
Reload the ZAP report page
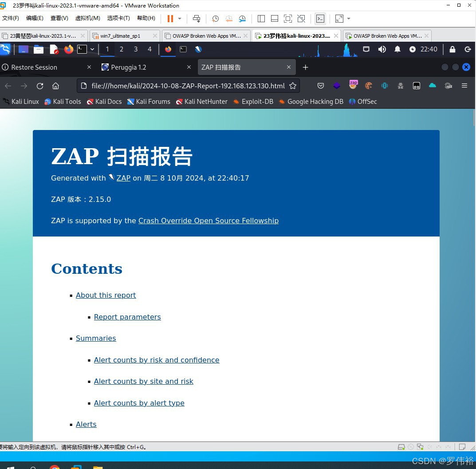40,86
